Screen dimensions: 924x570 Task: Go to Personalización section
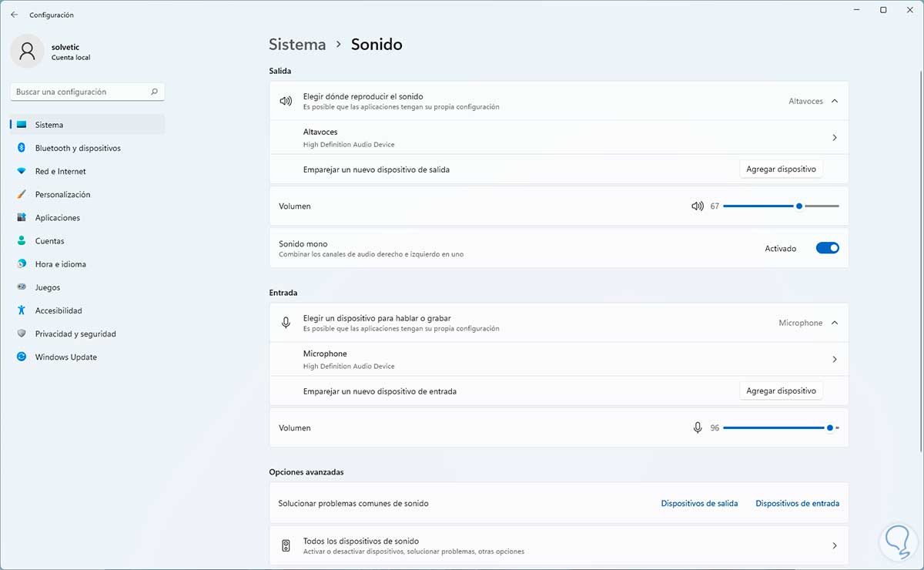coord(62,194)
